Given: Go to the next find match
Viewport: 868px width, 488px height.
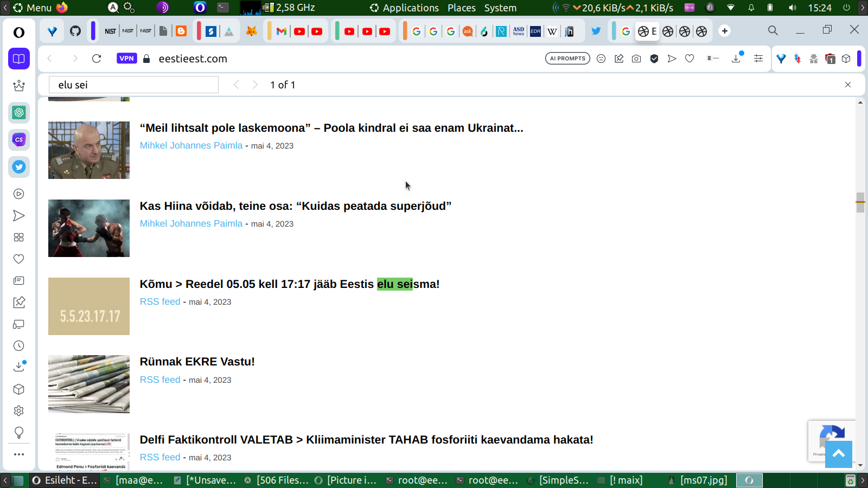Looking at the screenshot, I should tap(255, 85).
